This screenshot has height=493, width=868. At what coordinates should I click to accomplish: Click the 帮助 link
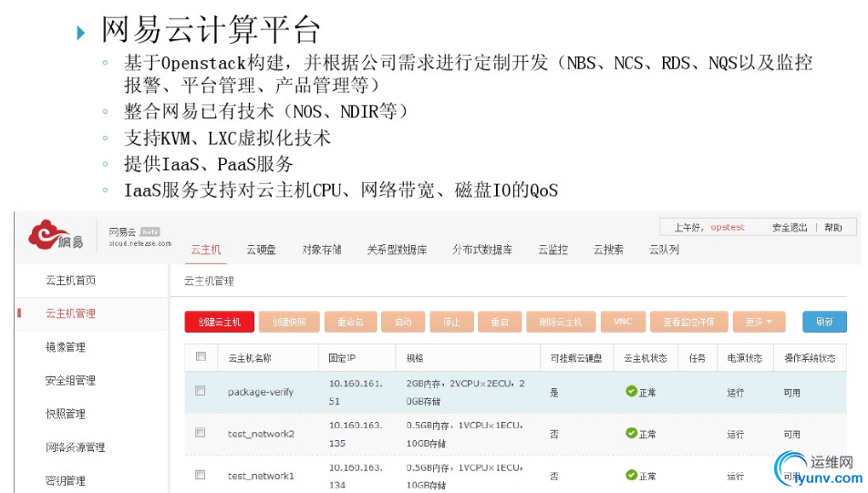click(832, 228)
